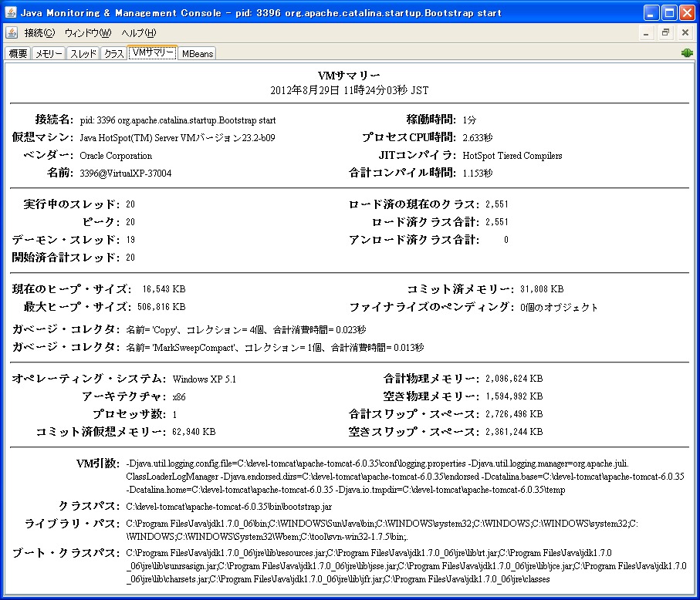Click the operating system value Windows XP 5.1
Screen dimensions: 700x600
[x=204, y=379]
